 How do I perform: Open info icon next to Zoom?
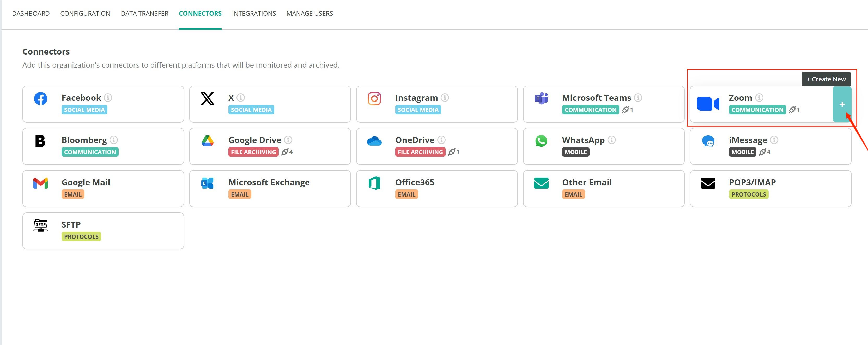coord(759,98)
